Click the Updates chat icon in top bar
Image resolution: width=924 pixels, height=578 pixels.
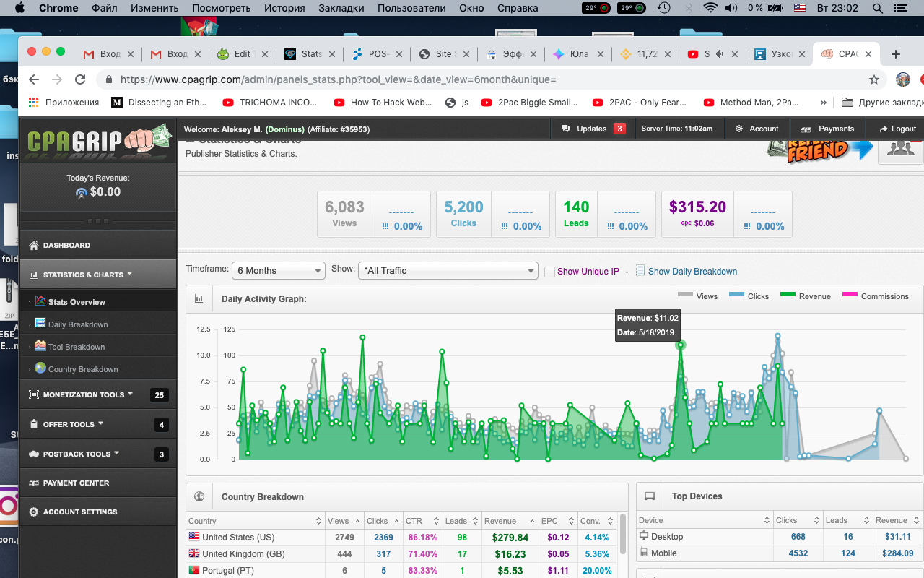(565, 129)
